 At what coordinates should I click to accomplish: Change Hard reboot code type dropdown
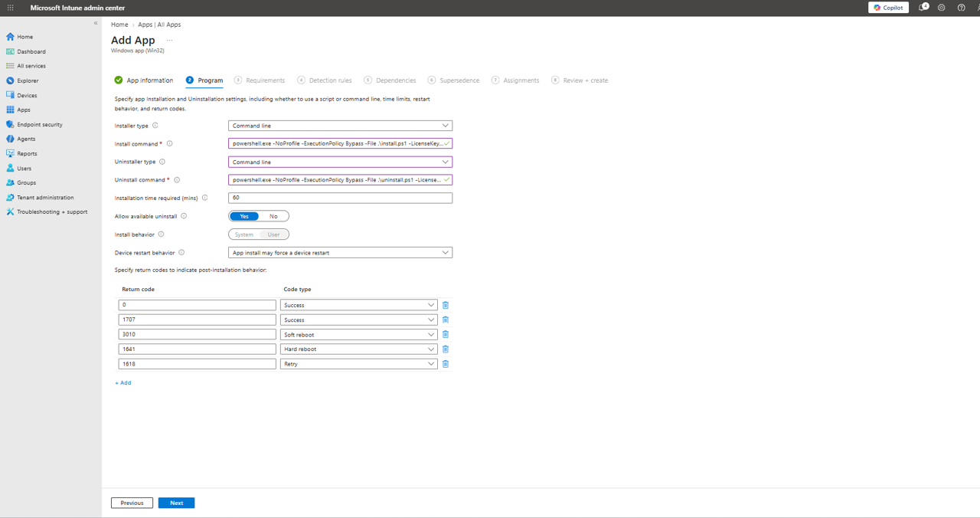(x=359, y=349)
